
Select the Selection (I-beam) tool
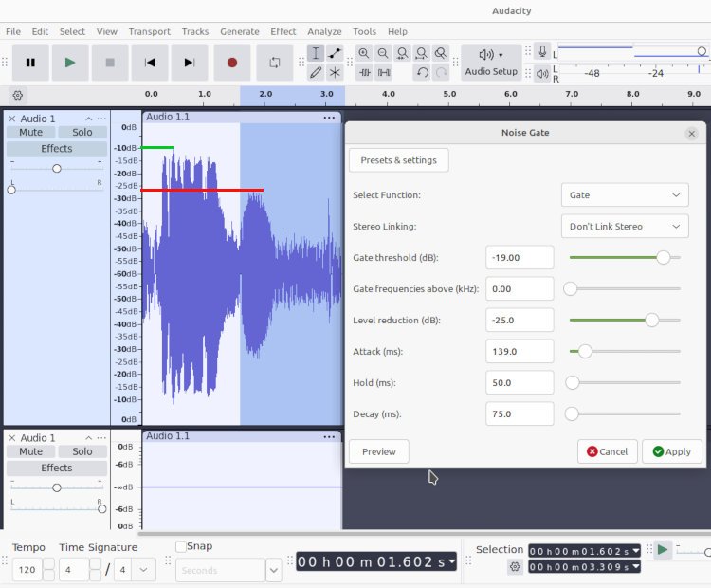(x=316, y=53)
